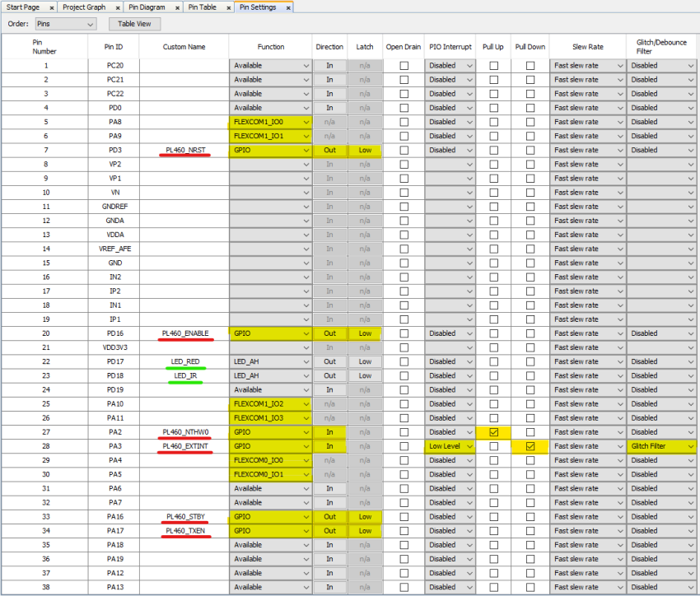
Task: Toggle Latch Low button for PA16
Action: point(365,517)
